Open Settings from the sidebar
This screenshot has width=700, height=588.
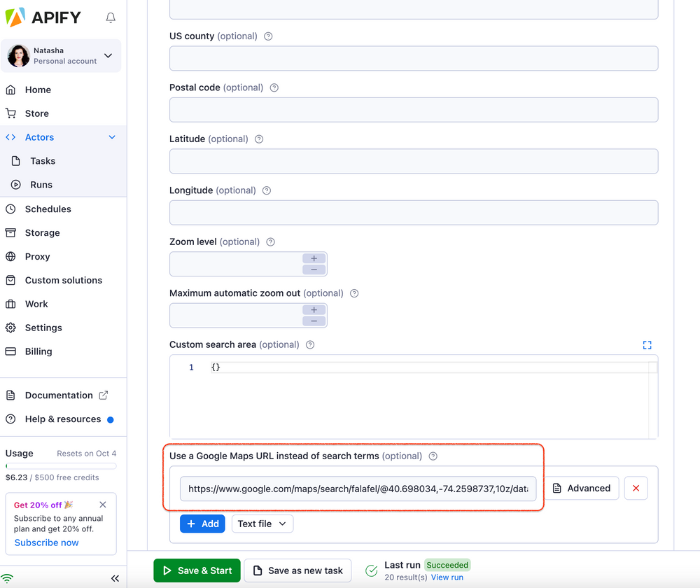pyautogui.click(x=43, y=328)
